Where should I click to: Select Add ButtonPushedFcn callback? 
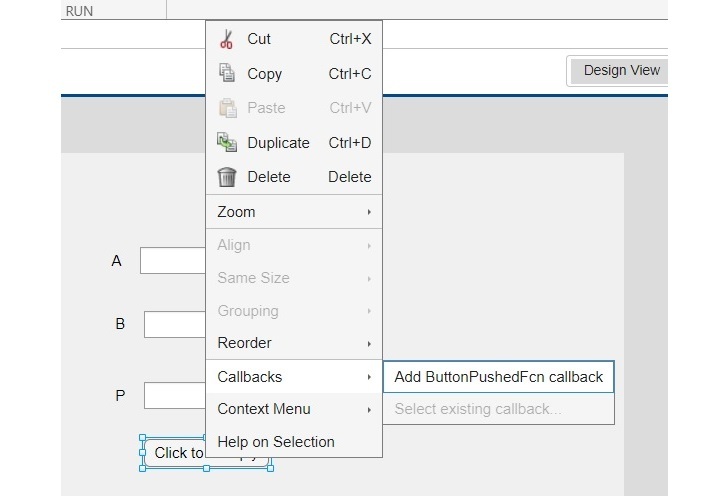[x=498, y=377]
